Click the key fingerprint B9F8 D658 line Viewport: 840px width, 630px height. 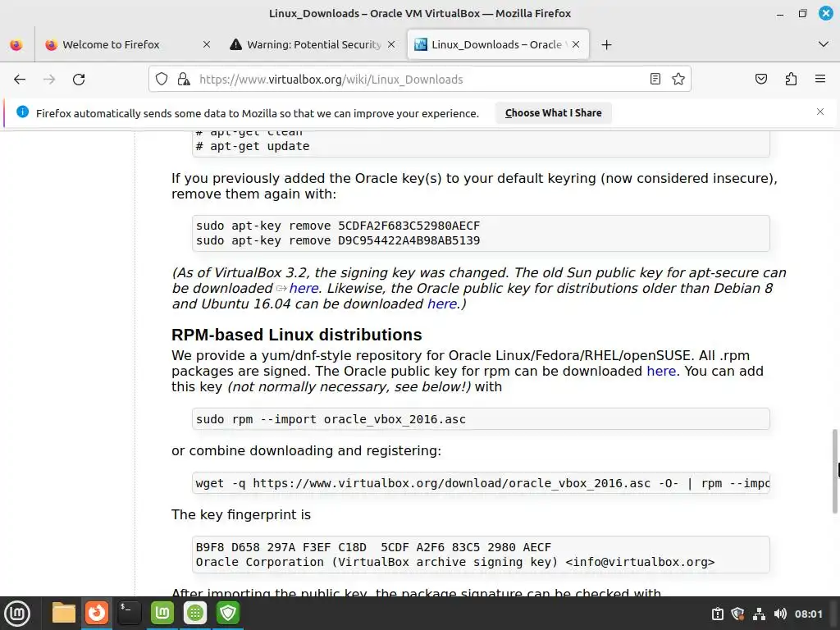pyautogui.click(x=373, y=547)
